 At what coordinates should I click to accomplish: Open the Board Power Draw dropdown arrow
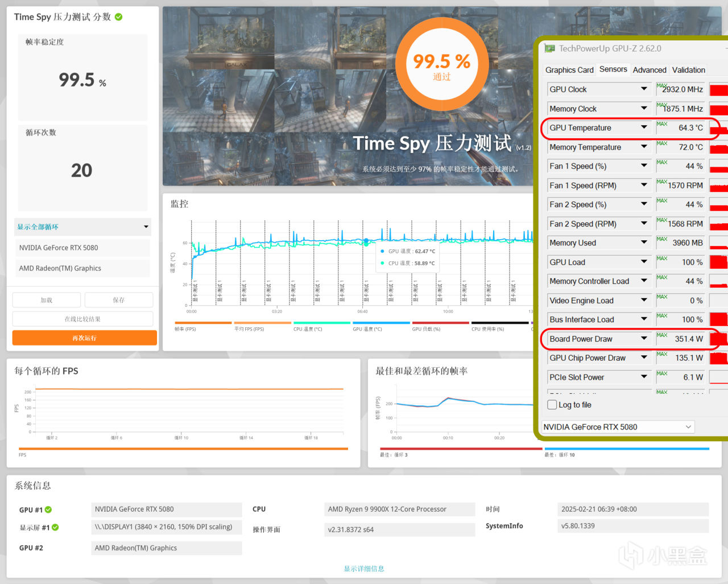(x=644, y=339)
